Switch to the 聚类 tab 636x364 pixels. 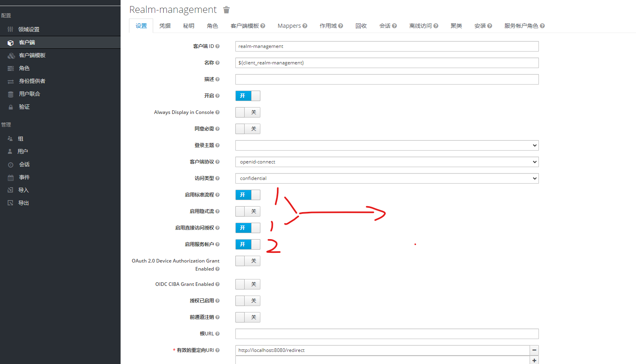click(456, 26)
